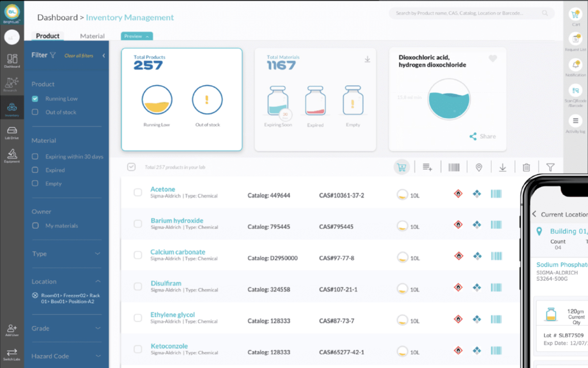Uncheck the Running Low filter checkbox
This screenshot has width=588, height=368.
tap(35, 99)
